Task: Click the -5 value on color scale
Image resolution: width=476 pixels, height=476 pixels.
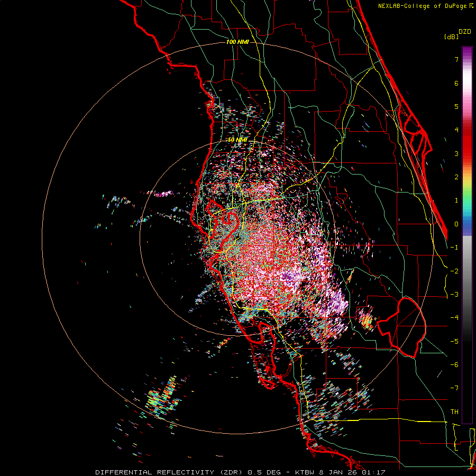Action: (x=454, y=342)
